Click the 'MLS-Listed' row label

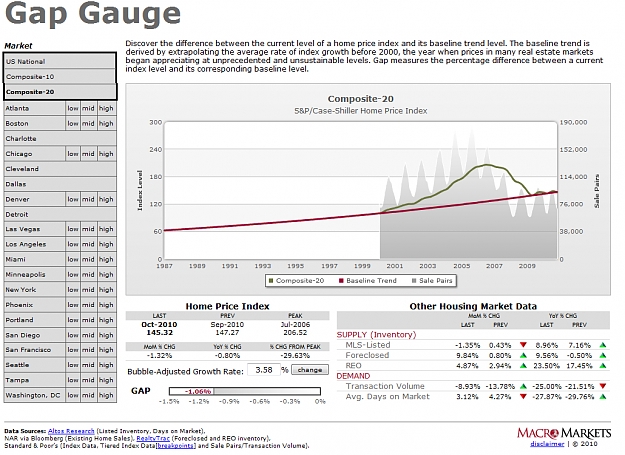point(368,345)
